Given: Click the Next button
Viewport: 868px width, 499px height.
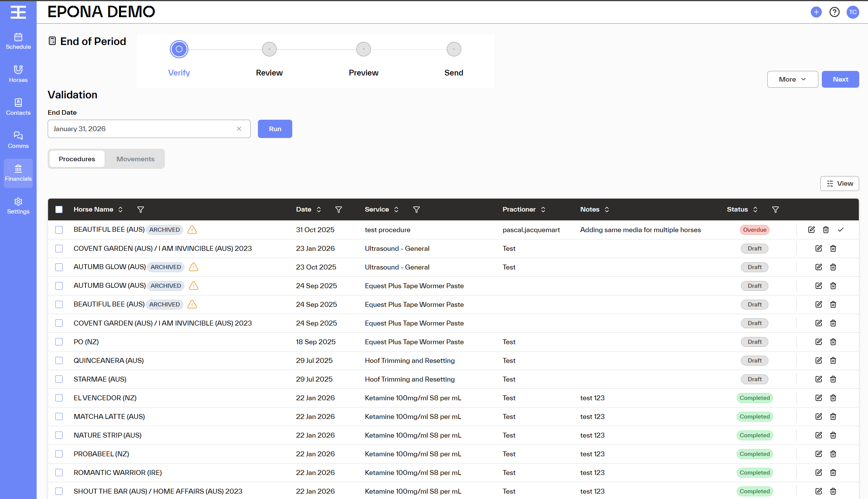Looking at the screenshot, I should click(x=840, y=79).
